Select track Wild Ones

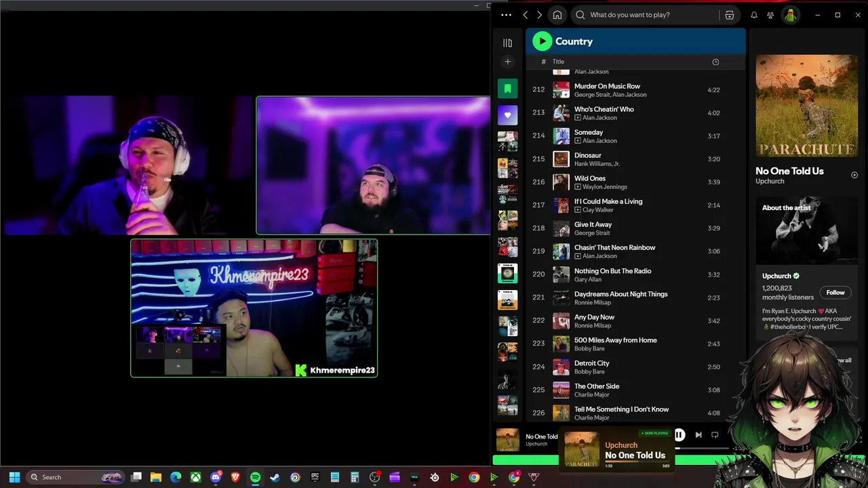[x=635, y=182]
